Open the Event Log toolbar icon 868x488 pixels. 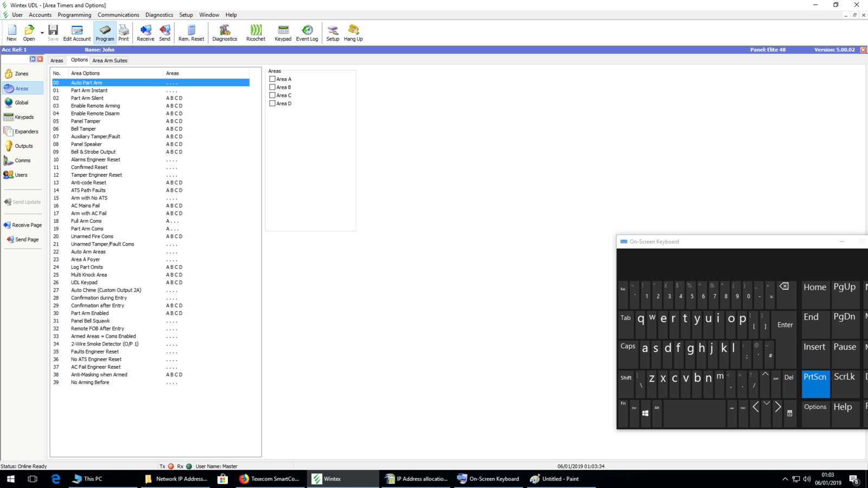[307, 33]
